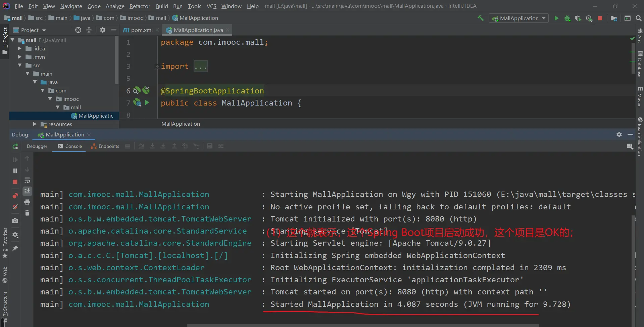Click the green Debug bug icon

[x=567, y=18]
